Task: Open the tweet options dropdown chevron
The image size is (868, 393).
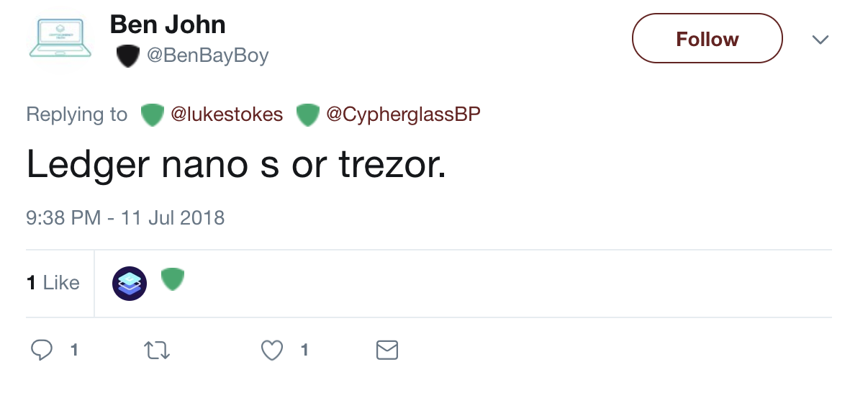Action: coord(820,39)
